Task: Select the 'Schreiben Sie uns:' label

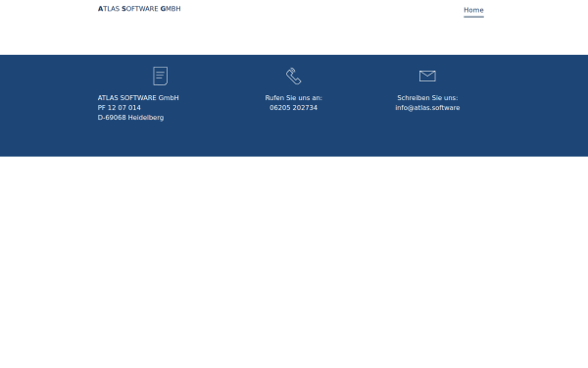Action: click(427, 98)
